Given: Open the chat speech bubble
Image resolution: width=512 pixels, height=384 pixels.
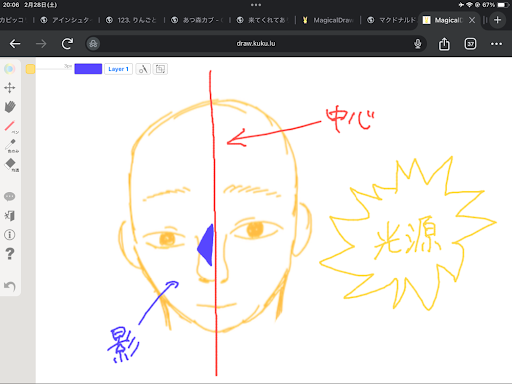Looking at the screenshot, I should coord(9,196).
